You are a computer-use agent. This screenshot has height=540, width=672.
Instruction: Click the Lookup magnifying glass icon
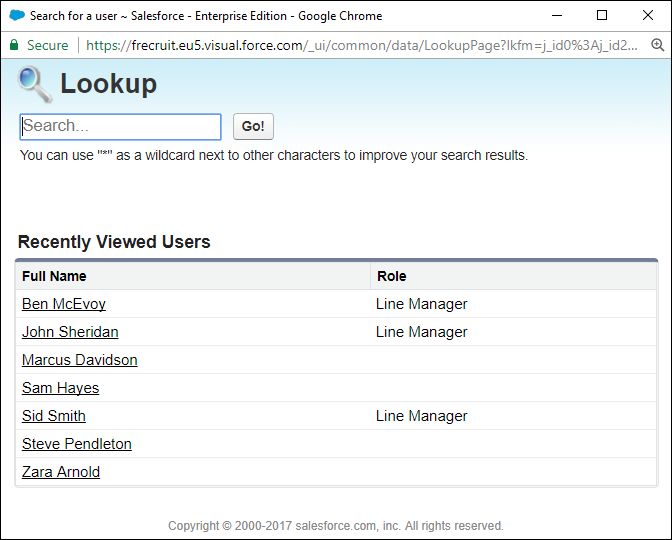click(x=35, y=84)
